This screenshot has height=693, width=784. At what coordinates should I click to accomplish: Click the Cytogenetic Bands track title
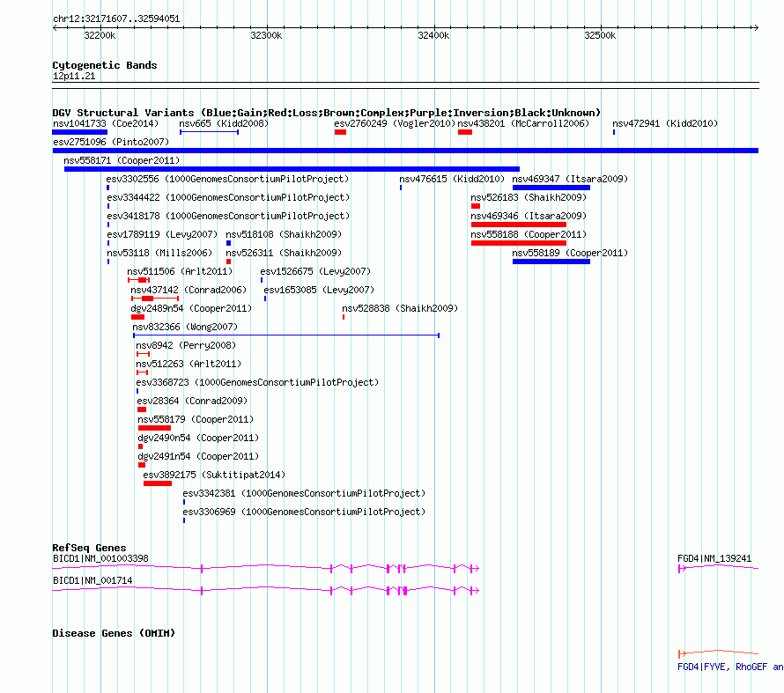pos(105,65)
